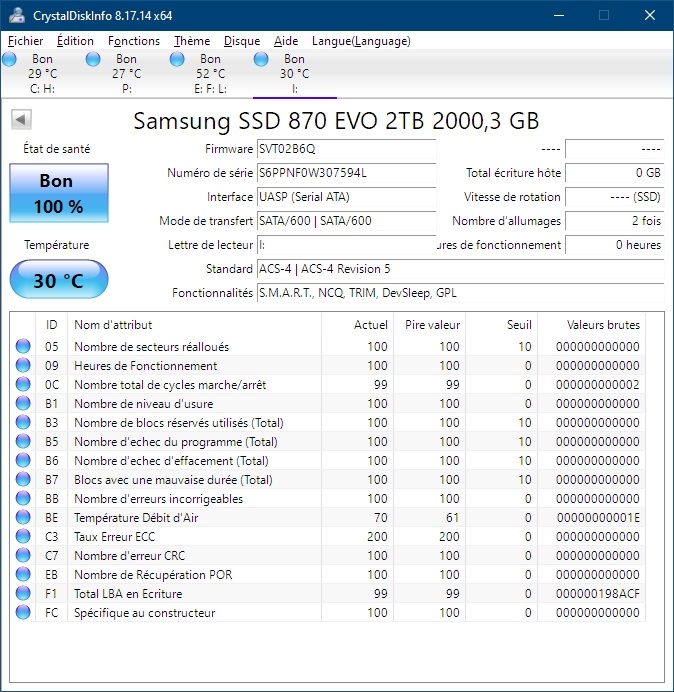Click the Actuel column header

pyautogui.click(x=357, y=325)
